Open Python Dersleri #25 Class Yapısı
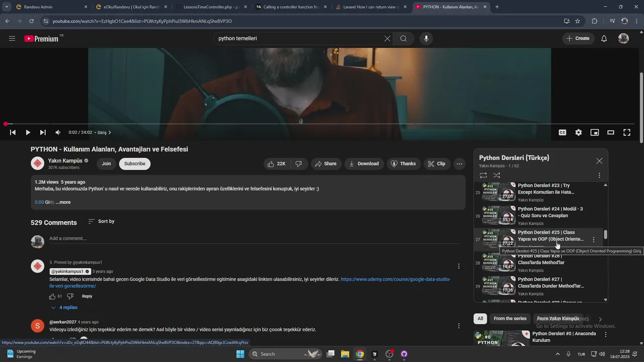644x362 pixels. point(538,239)
